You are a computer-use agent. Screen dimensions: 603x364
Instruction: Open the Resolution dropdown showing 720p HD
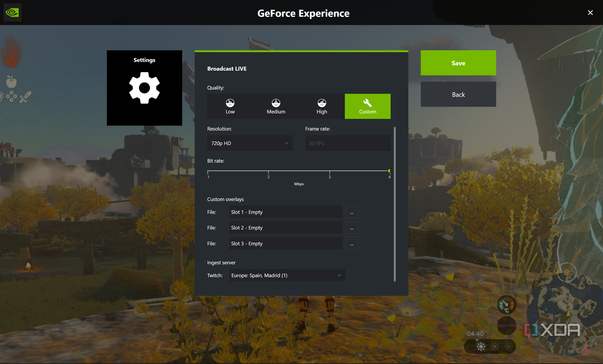(x=250, y=143)
